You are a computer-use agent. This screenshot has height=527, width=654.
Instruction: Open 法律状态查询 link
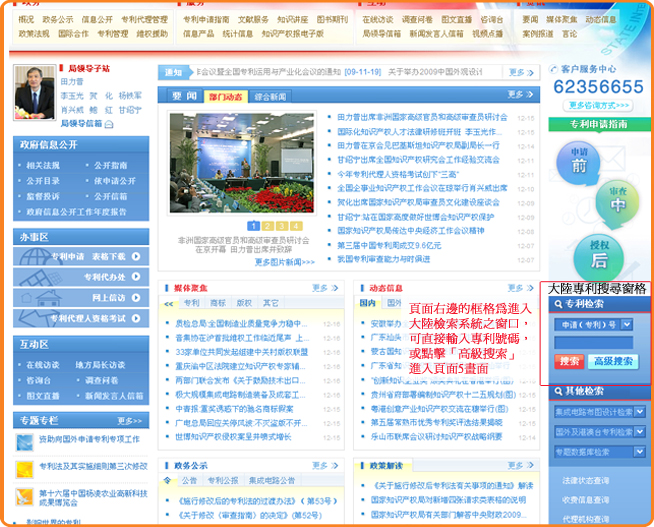586,481
